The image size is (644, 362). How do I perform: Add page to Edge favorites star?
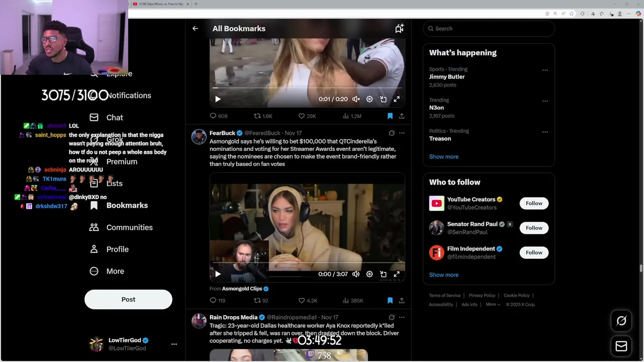(572, 14)
